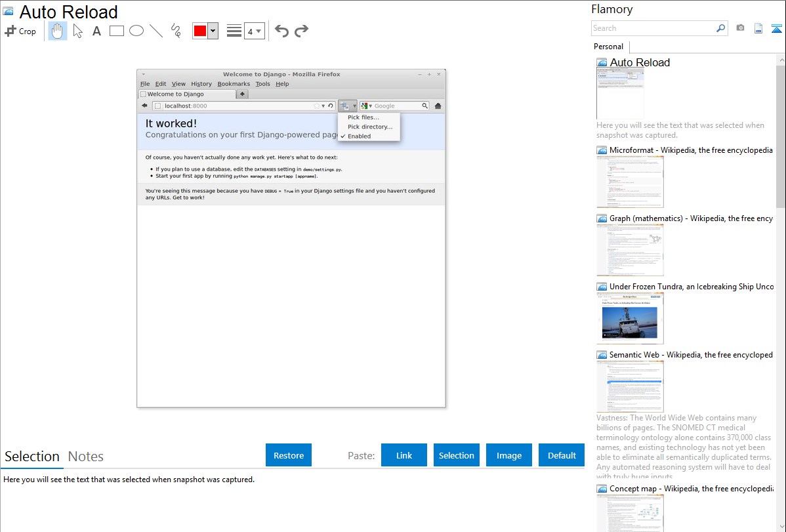Open the annotation color dropdown arrow

pyautogui.click(x=213, y=31)
